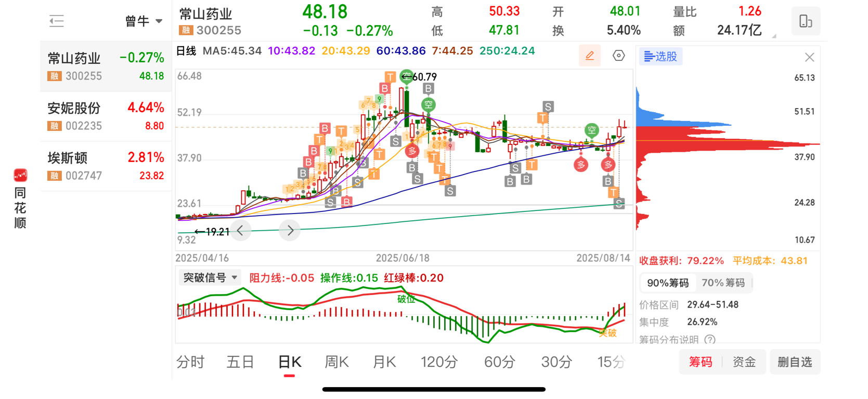Tap 阻力线:-0.05 indicator reading
Image resolution: width=868 pixels, height=399 pixels.
(x=281, y=278)
